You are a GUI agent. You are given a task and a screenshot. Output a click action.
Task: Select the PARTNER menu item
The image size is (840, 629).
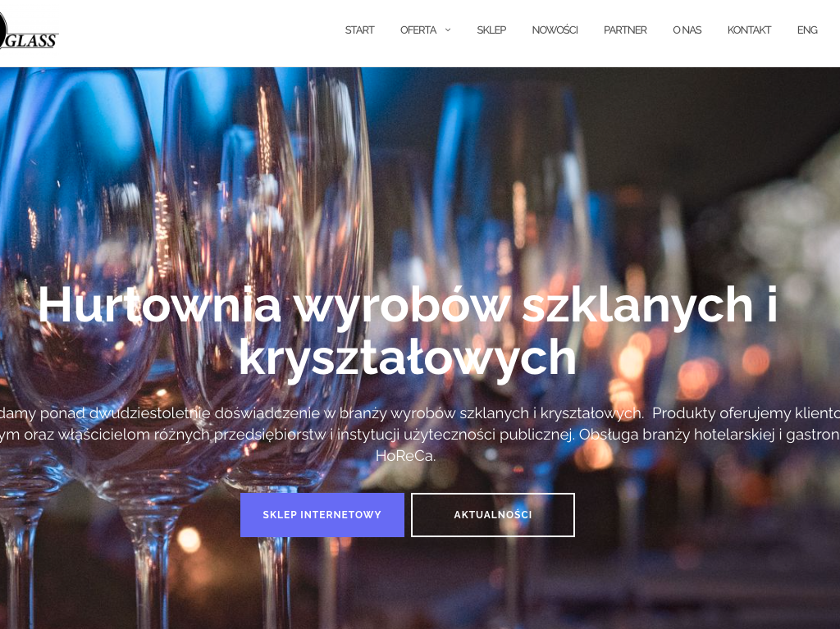625,30
